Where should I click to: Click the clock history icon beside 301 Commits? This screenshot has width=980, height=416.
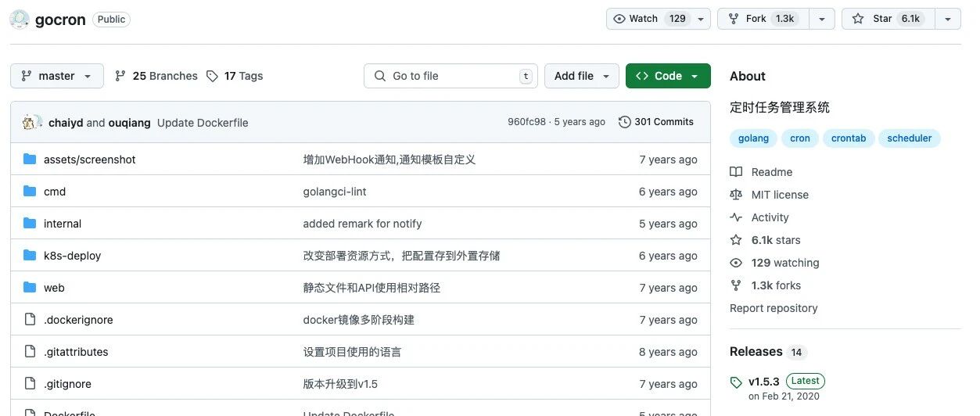pos(624,122)
